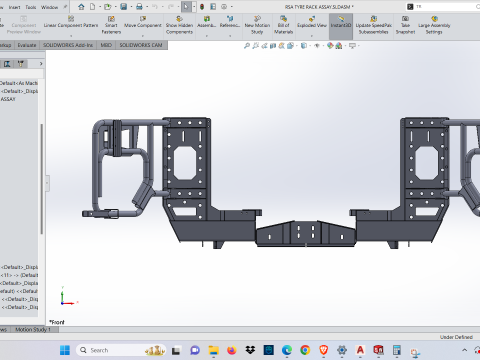This screenshot has width=480, height=360.
Task: Click the taskbar Search box
Action: click(x=121, y=350)
